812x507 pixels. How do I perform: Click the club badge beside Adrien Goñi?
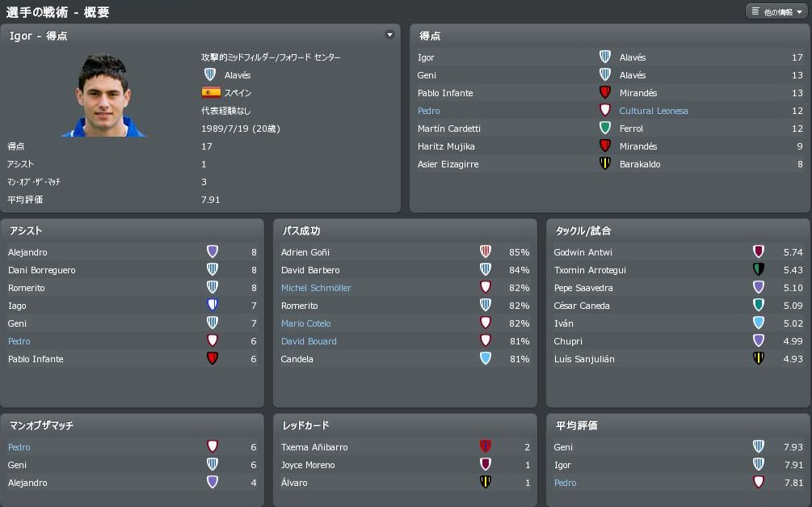coord(486,252)
